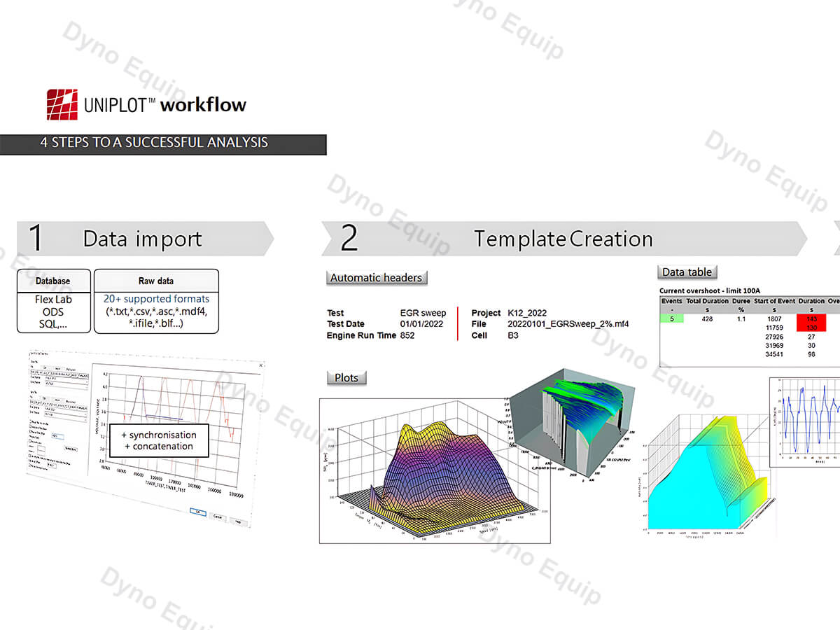Click the green Events cell showing 5
This screenshot has width=840, height=630.
pyautogui.click(x=672, y=318)
